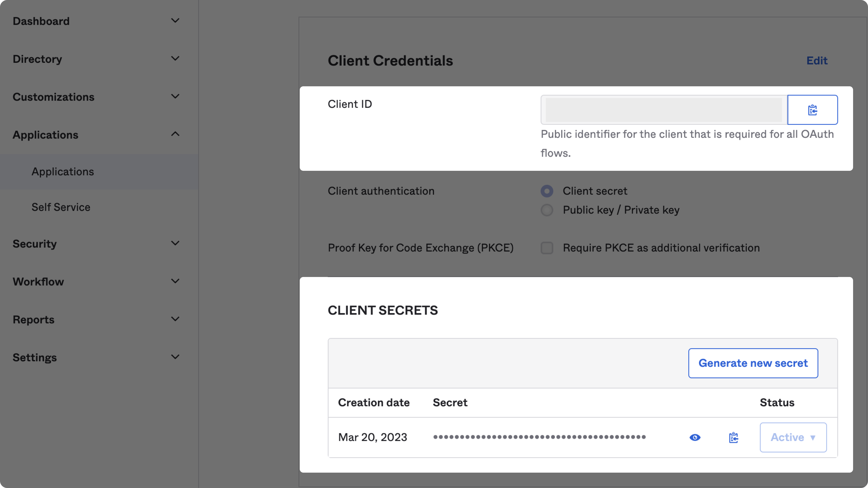Click Generate new secret button
The height and width of the screenshot is (488, 868).
point(753,363)
